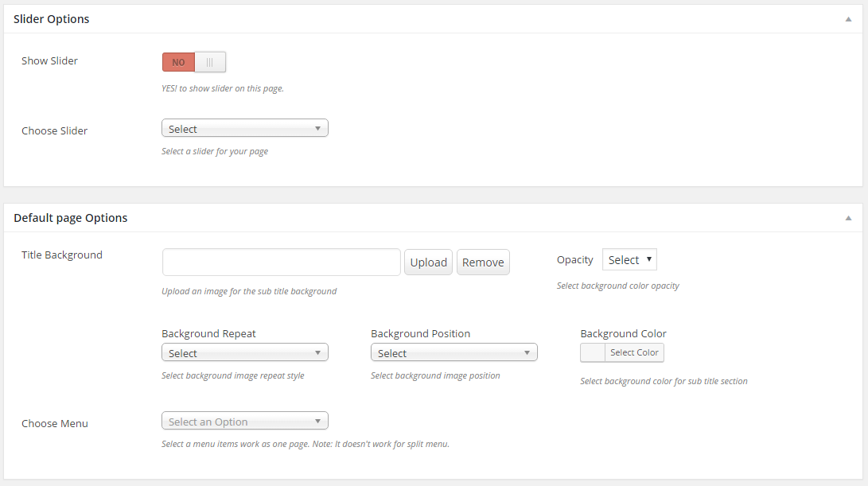The image size is (868, 486).
Task: Open the Choose Slider dropdown
Action: point(244,129)
